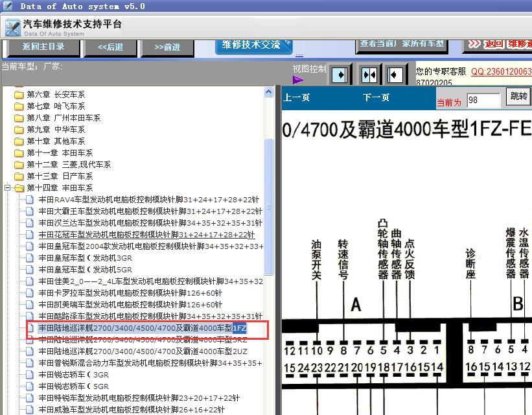Open the 丰田皇冠车型2004款 document
Image resolution: width=532 pixels, height=415 pixels.
point(150,246)
